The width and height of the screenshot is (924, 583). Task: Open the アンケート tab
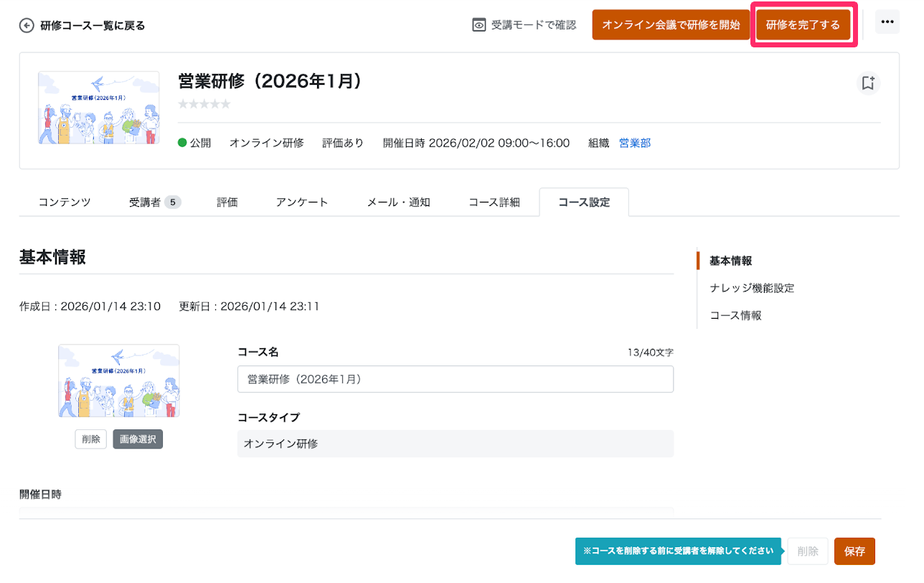(302, 202)
